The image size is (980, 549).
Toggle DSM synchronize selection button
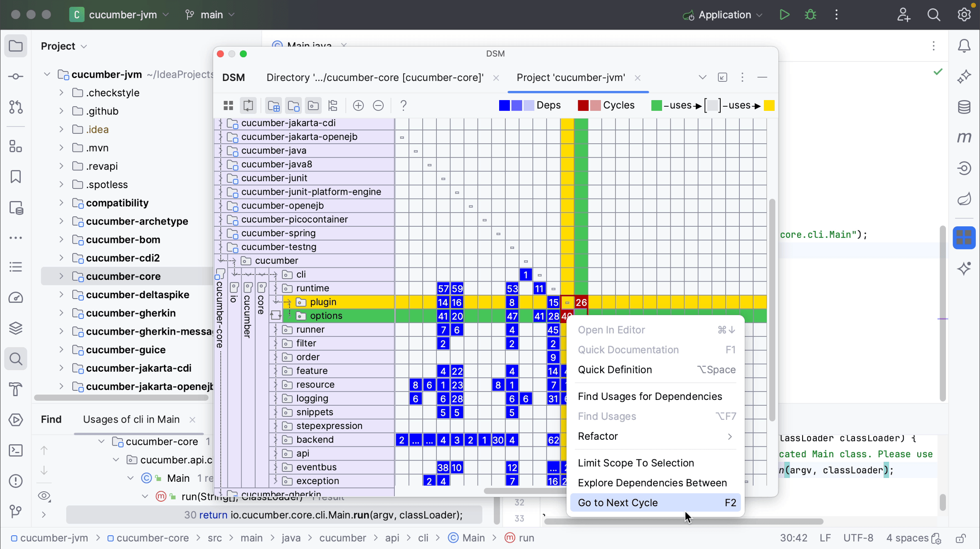pyautogui.click(x=248, y=105)
